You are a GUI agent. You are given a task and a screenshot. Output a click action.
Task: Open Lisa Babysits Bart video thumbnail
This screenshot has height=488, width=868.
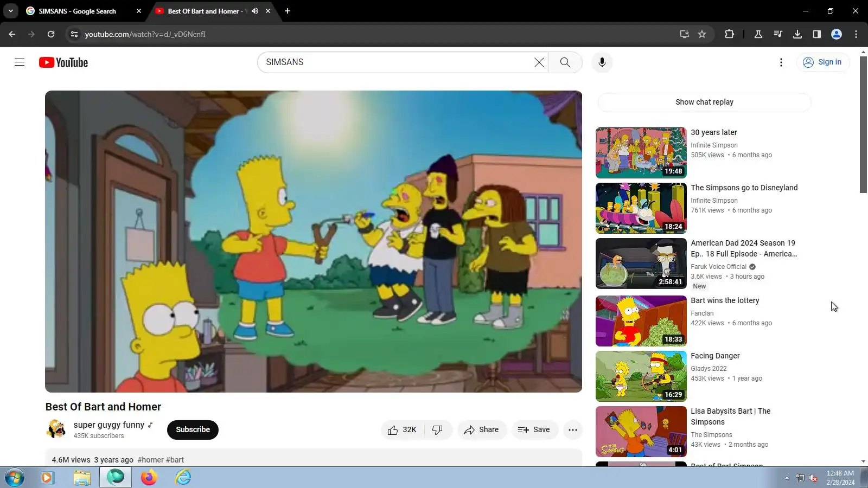point(641,432)
